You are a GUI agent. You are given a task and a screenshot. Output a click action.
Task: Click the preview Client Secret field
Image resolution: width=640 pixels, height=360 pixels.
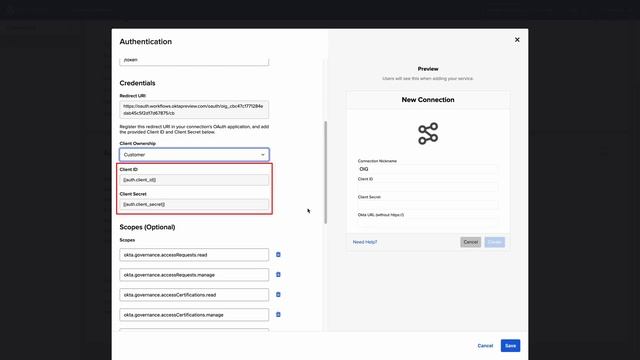[x=428, y=205]
